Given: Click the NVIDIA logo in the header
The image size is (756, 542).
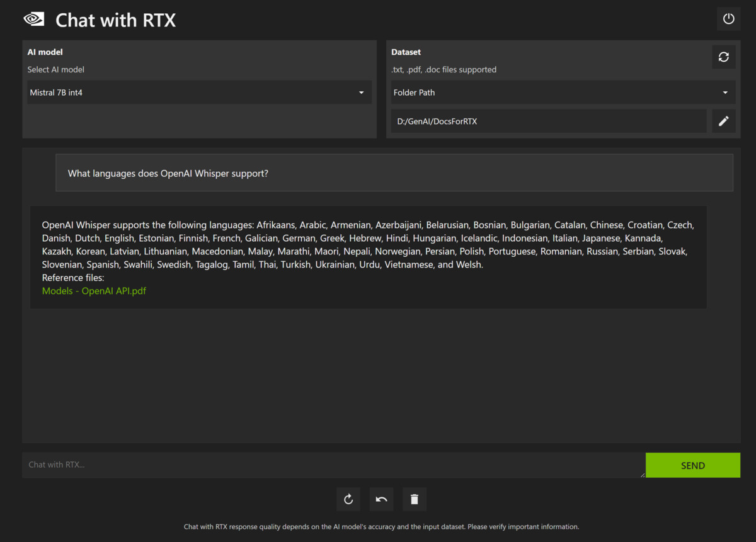Looking at the screenshot, I should click(x=33, y=19).
